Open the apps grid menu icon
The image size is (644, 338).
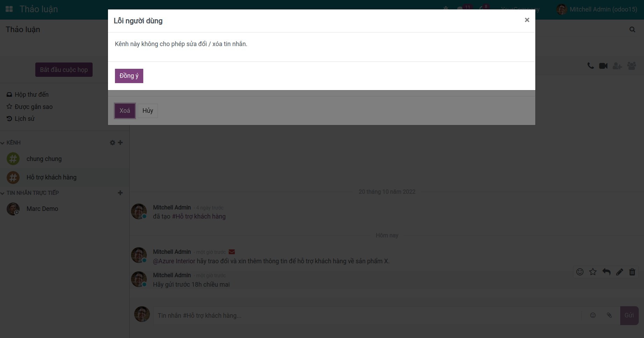pyautogui.click(x=9, y=9)
